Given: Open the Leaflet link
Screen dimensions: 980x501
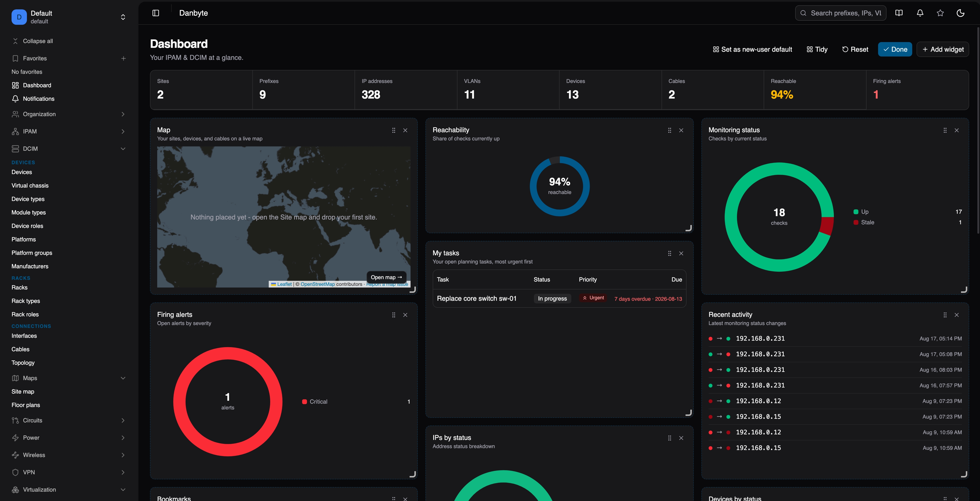Looking at the screenshot, I should pos(284,284).
